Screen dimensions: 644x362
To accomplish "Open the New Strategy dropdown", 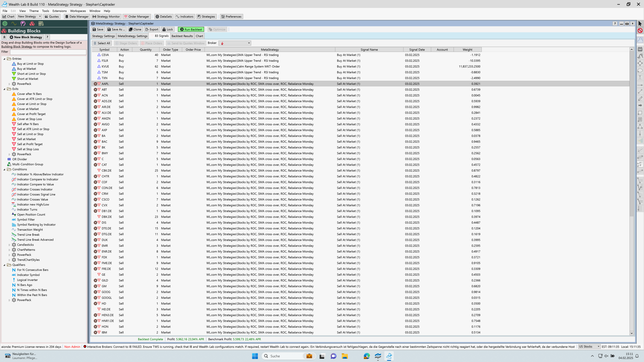I will (29, 17).
